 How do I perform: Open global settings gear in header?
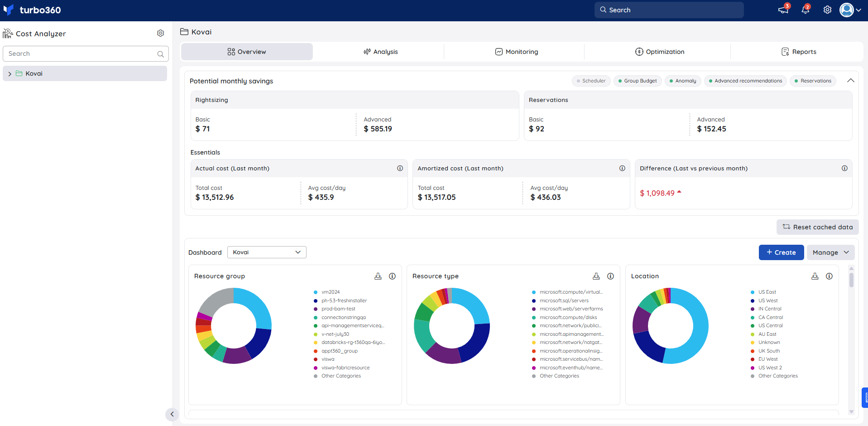coord(827,10)
